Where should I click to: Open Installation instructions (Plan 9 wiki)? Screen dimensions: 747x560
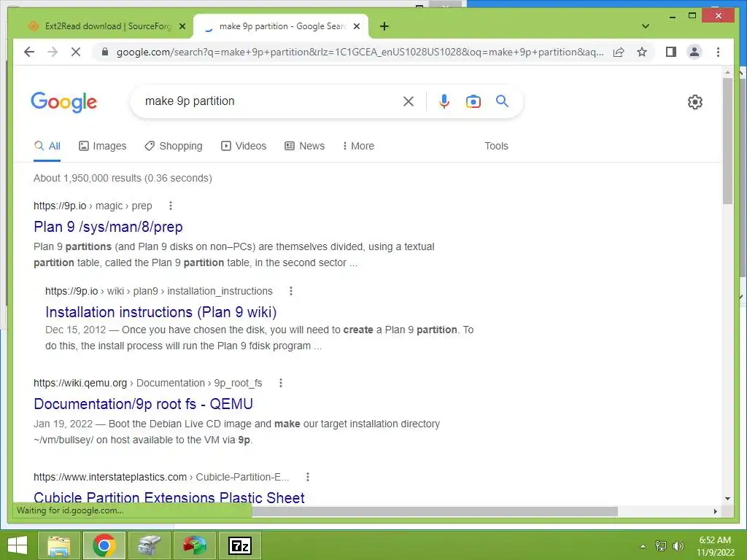(161, 312)
